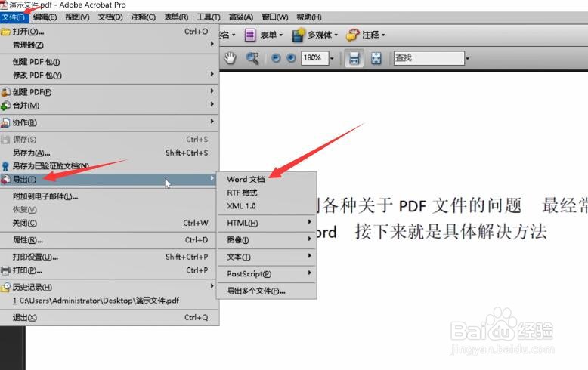Click the zoom out button
Screen dimensions: 588x370
click(276, 58)
